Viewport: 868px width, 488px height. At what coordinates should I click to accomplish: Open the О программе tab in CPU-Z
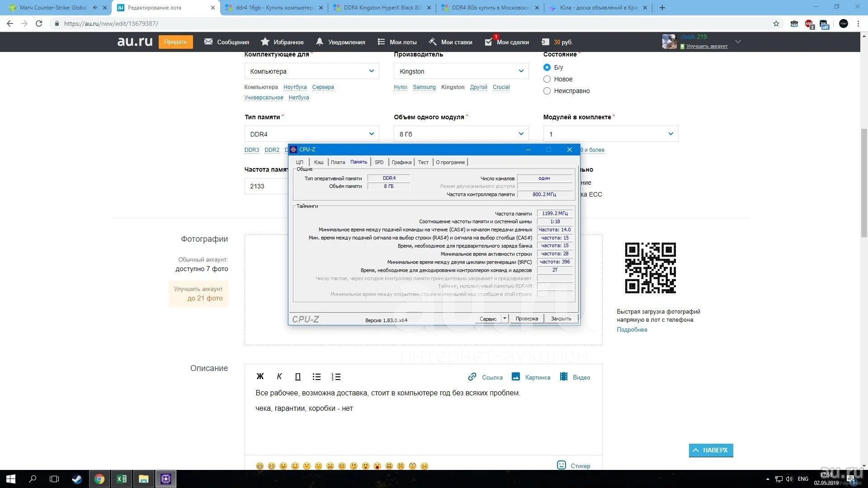pos(450,162)
